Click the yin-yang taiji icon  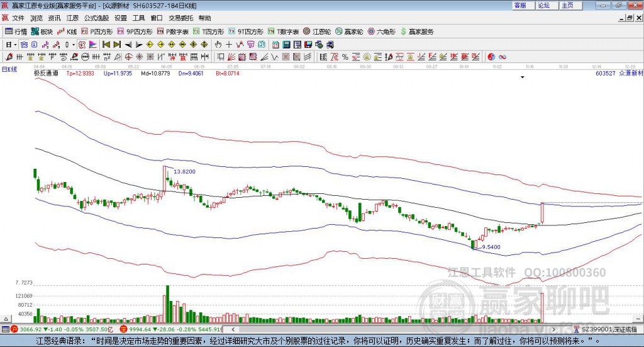491,57
